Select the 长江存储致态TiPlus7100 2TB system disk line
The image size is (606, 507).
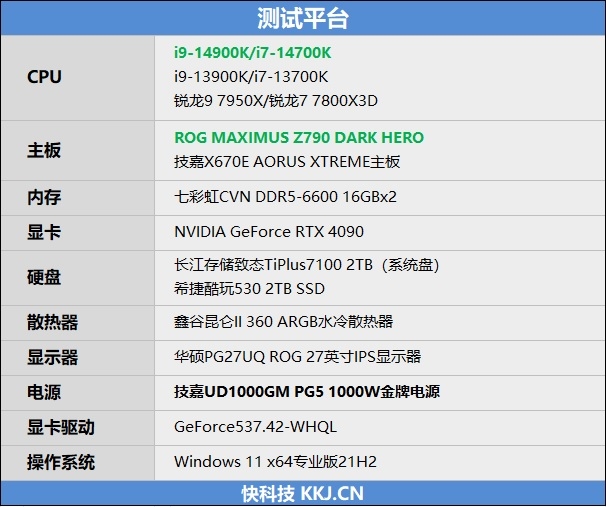[307, 265]
